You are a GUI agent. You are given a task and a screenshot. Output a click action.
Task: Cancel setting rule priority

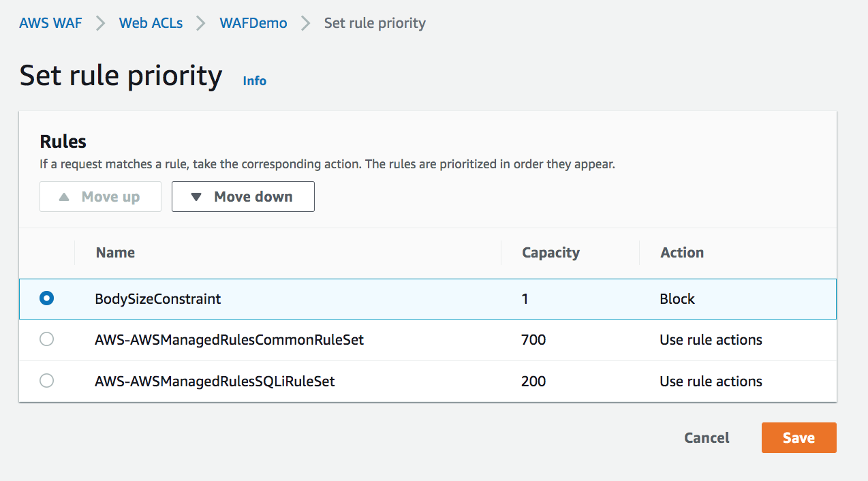coord(707,438)
